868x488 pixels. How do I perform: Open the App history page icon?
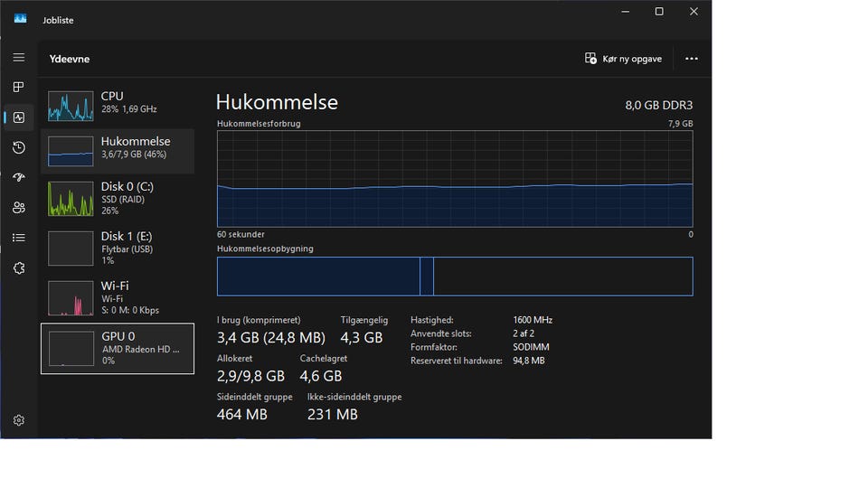click(19, 147)
